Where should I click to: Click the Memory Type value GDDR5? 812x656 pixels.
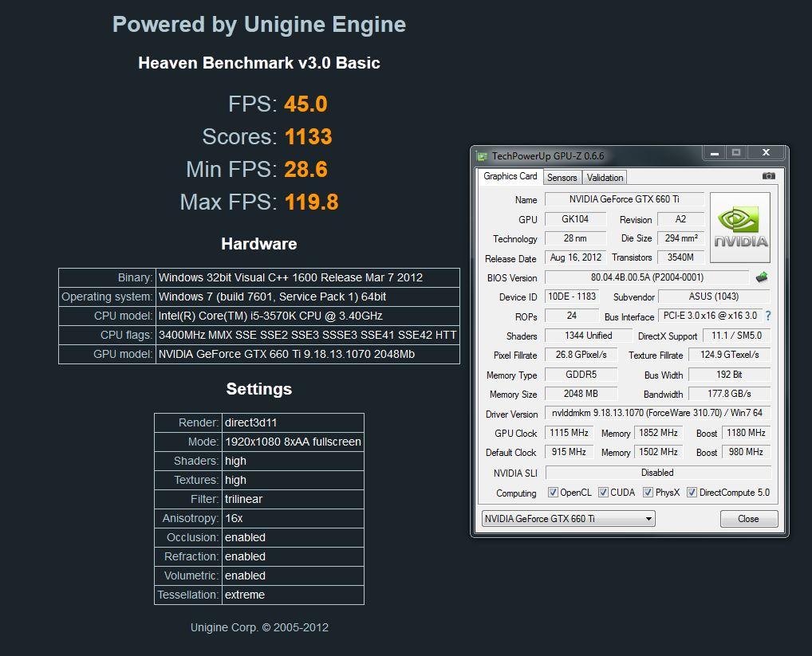point(581,374)
